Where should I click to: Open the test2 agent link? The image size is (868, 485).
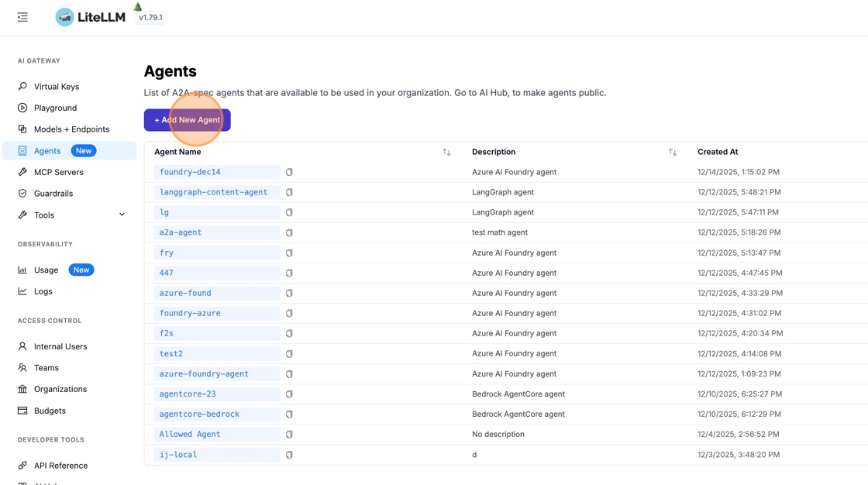pos(171,354)
